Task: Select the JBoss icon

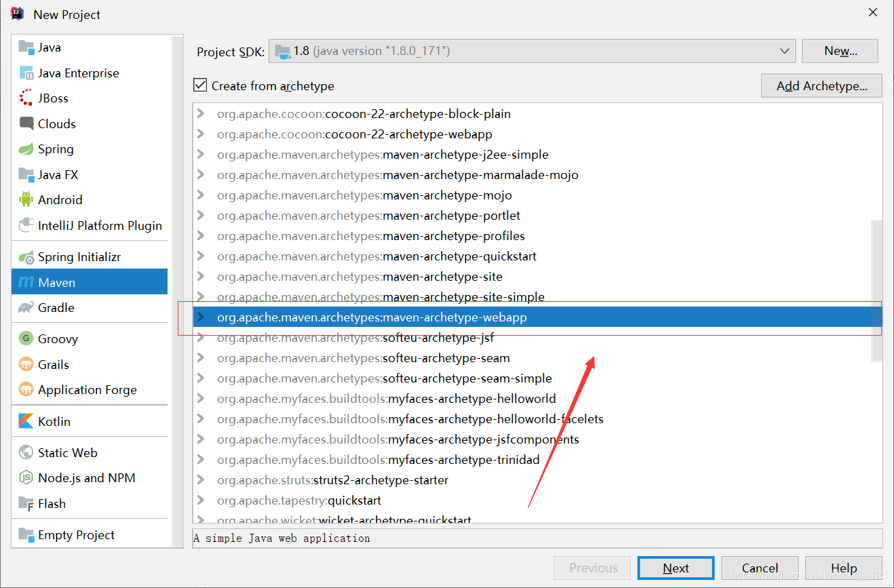Action: coord(26,98)
